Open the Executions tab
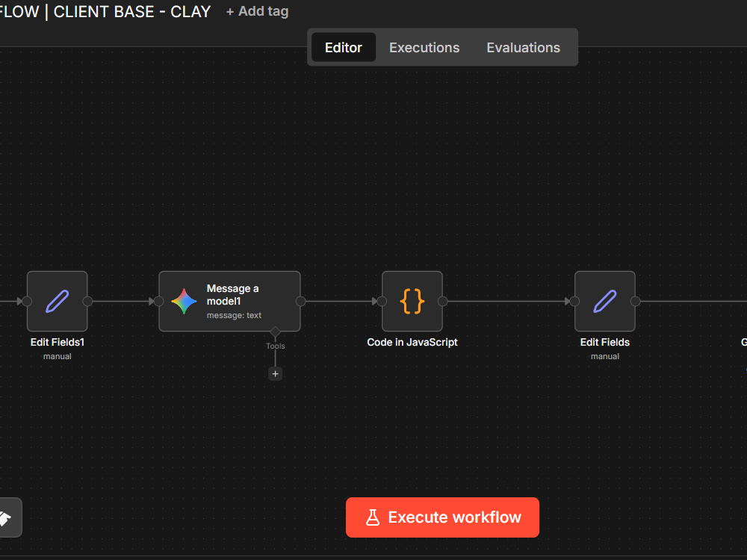Image resolution: width=747 pixels, height=560 pixels. 424,47
